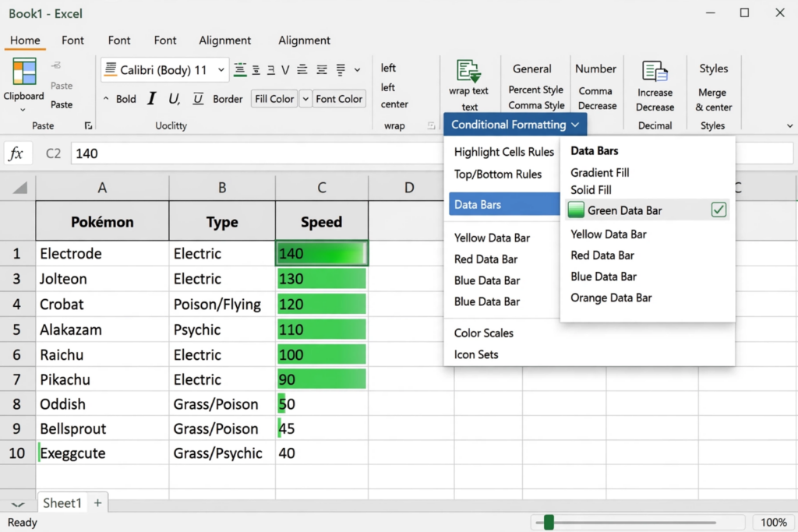
Task: Collapse the ribbon using far-right chevron
Action: [789, 125]
